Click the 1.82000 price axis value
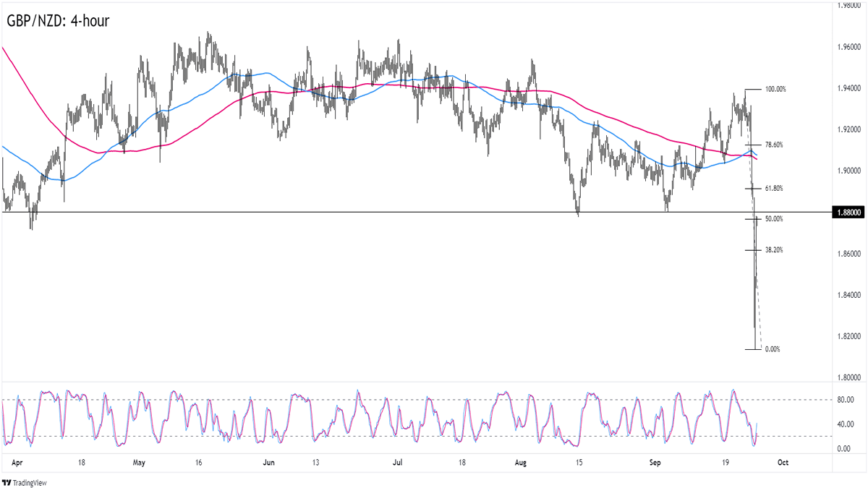The width and height of the screenshot is (868, 488). point(848,336)
